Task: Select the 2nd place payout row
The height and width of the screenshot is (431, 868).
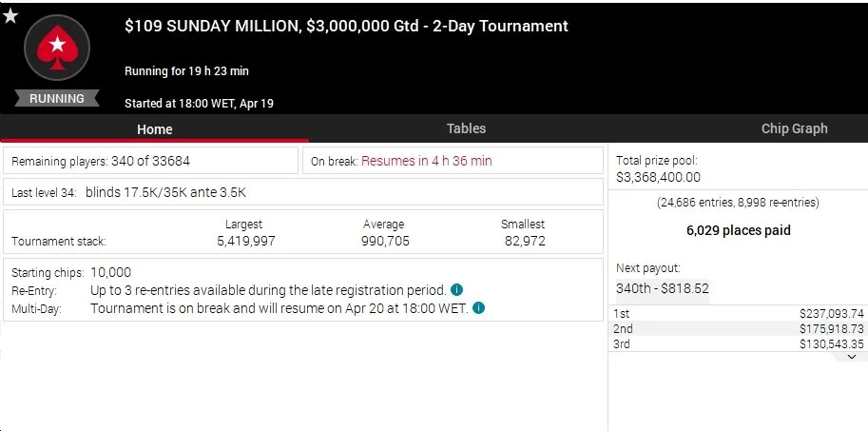Action: (738, 328)
